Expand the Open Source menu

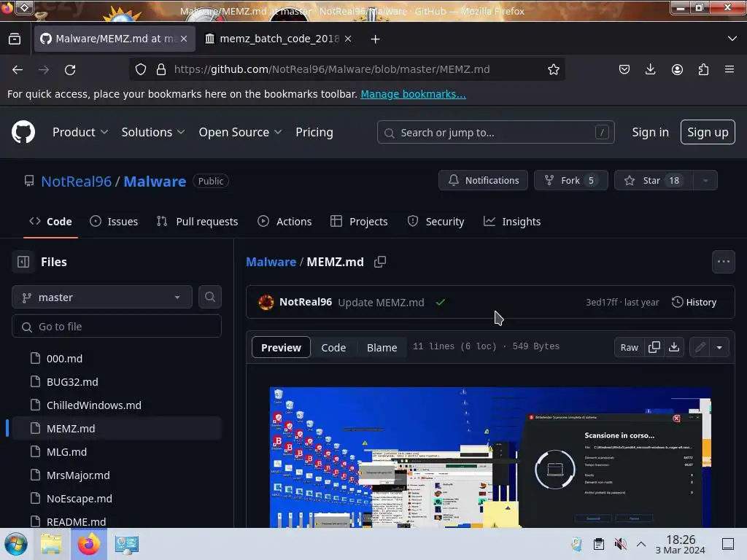click(240, 132)
